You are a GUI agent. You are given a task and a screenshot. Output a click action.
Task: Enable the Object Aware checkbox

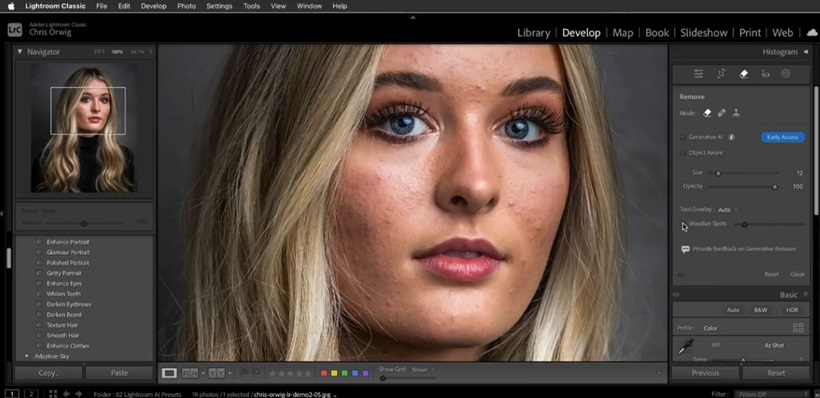(x=682, y=153)
